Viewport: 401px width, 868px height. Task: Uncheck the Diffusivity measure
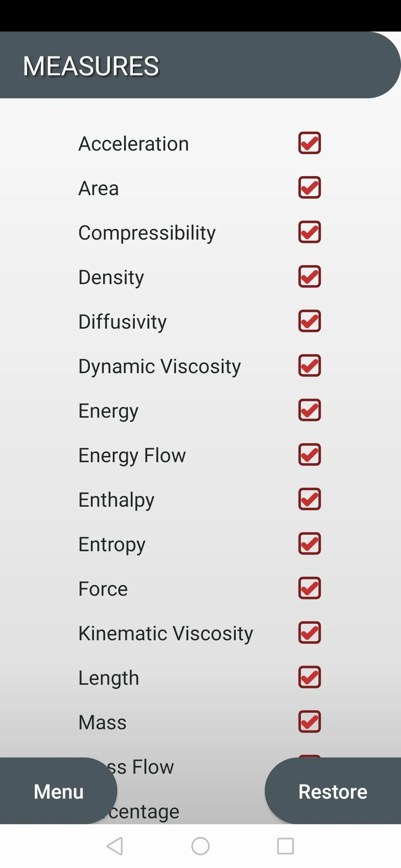coord(309,321)
